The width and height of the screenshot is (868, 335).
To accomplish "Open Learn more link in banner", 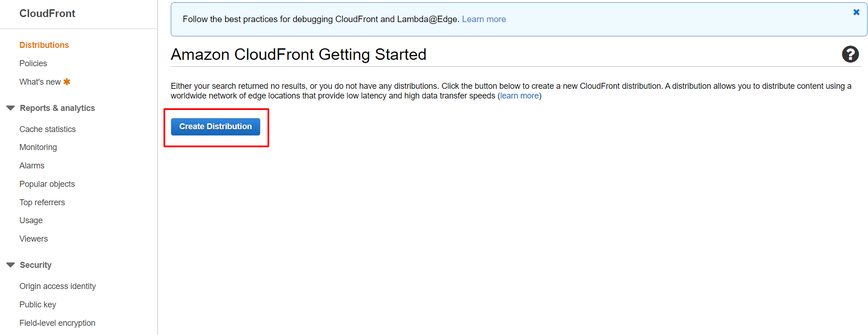I will point(484,19).
